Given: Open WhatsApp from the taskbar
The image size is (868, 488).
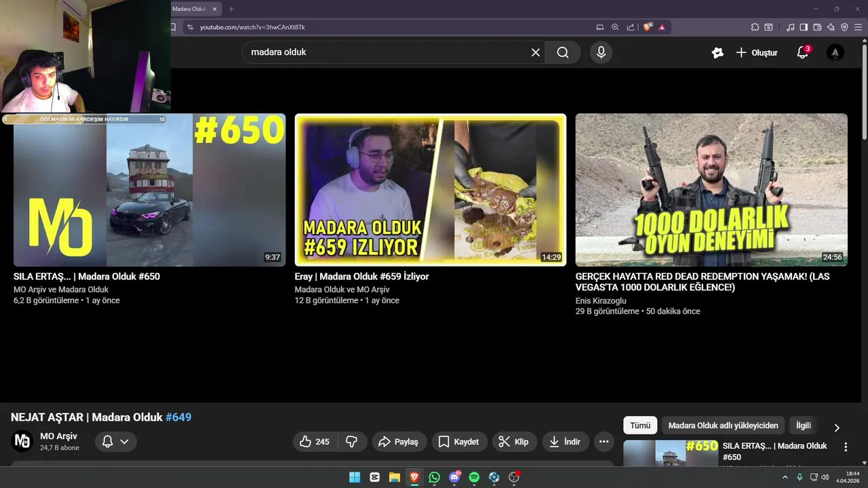Looking at the screenshot, I should tap(434, 477).
